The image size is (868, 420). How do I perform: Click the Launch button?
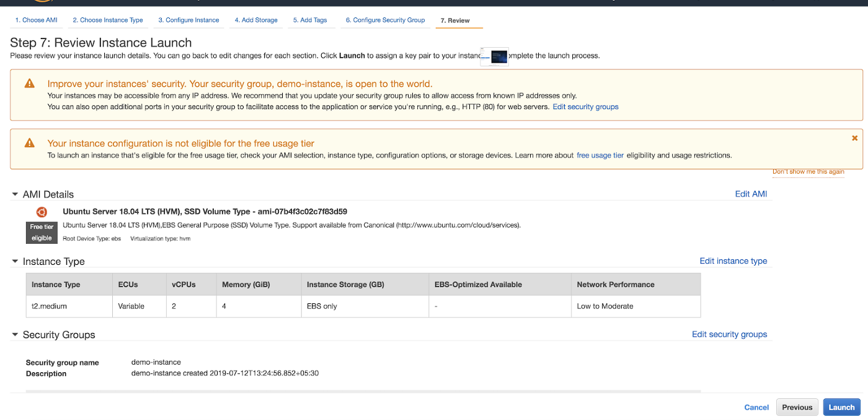point(841,407)
